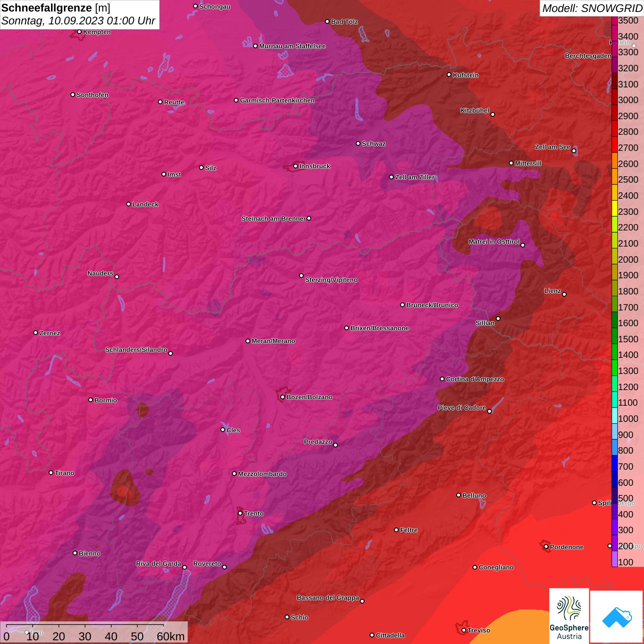Viewport: 644px width, 644px height.
Task: Click the Pieve di Cadore label
Action: tap(461, 408)
